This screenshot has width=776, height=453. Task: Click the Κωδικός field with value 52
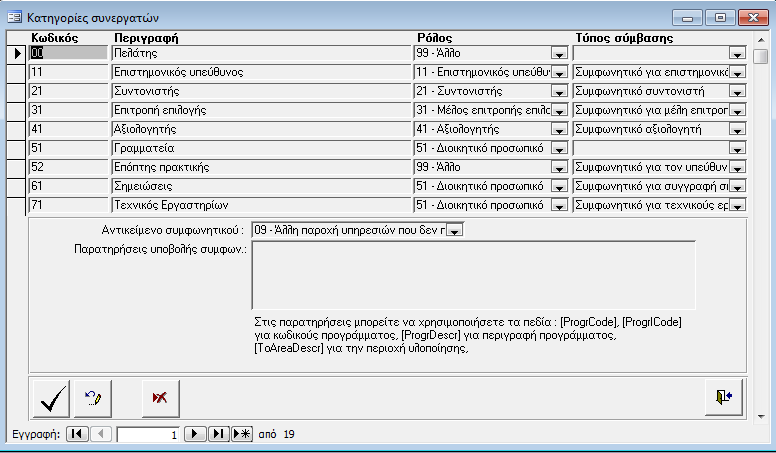tap(68, 167)
